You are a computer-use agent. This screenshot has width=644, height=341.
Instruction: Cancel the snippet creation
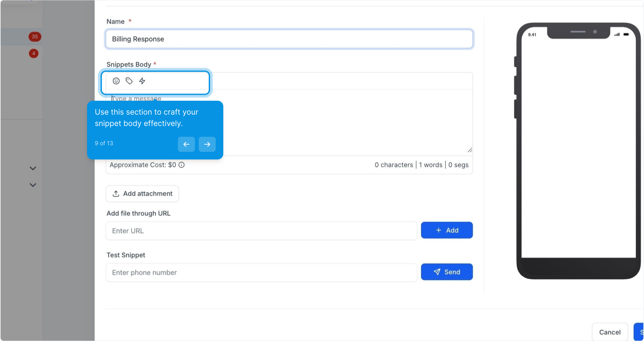(610, 332)
